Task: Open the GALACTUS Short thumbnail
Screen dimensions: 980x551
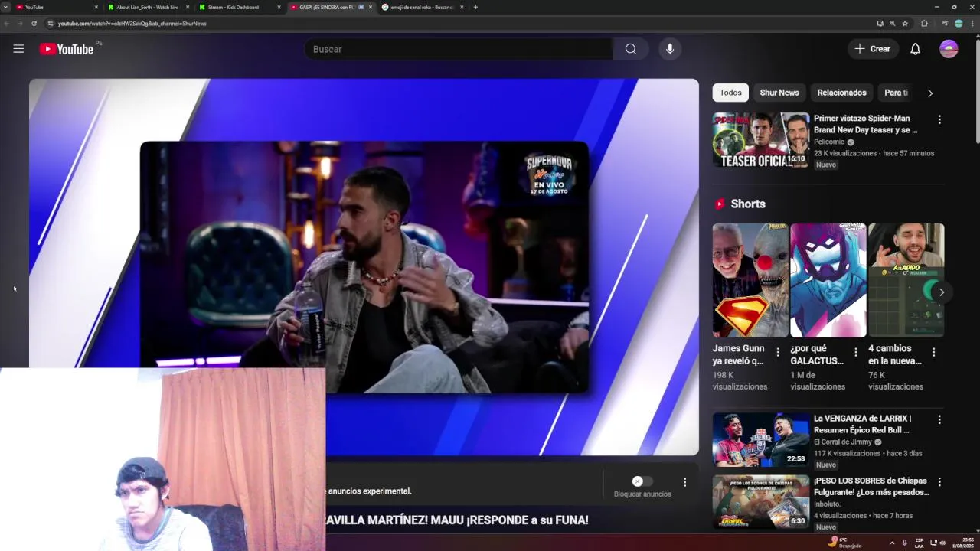Action: click(828, 280)
